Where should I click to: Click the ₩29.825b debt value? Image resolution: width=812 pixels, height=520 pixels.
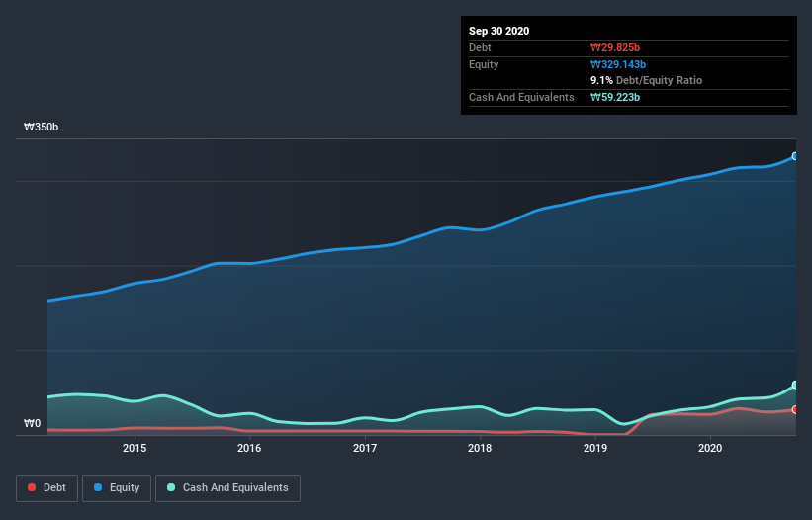click(615, 47)
